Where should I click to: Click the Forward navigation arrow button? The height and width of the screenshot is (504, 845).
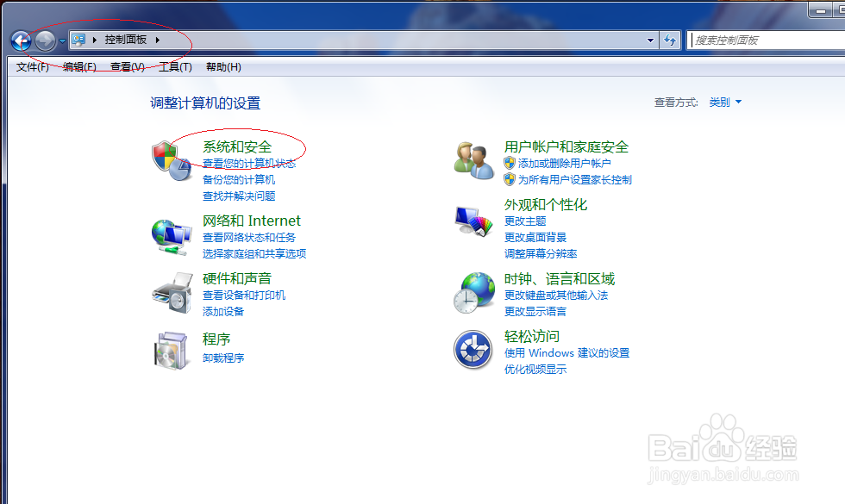coord(45,40)
